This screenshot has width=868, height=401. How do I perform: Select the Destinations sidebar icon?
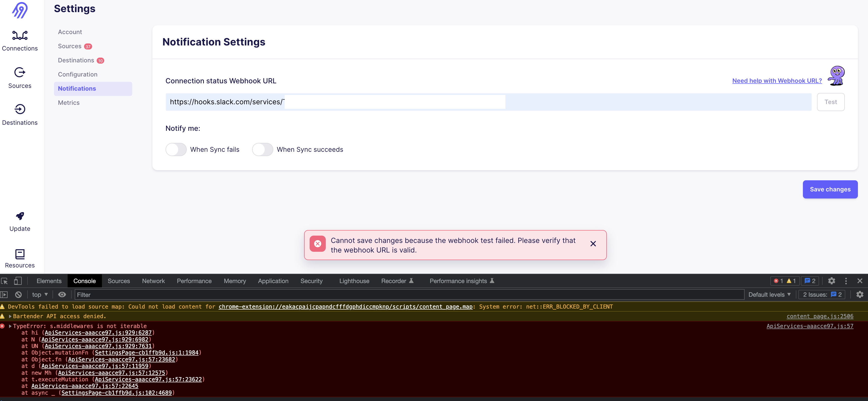(20, 109)
